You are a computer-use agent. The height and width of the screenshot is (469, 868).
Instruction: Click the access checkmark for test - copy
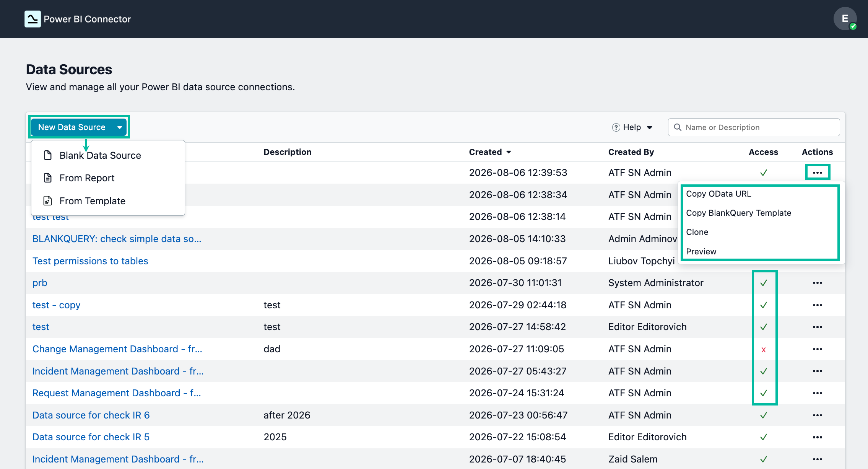764,305
